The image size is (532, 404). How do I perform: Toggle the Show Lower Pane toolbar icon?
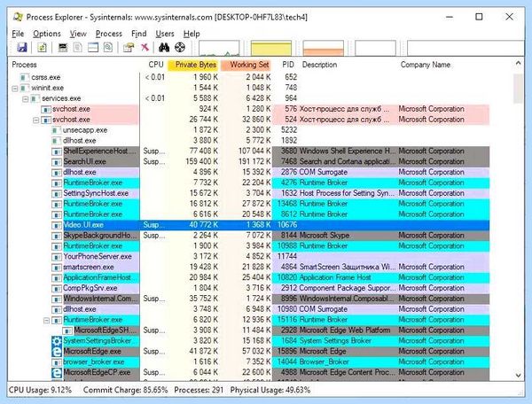tap(93, 48)
